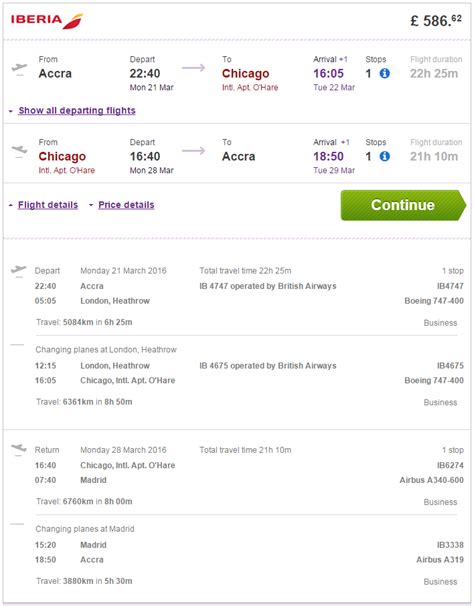
Task: Expand Show all departing flights
Action: click(x=77, y=111)
